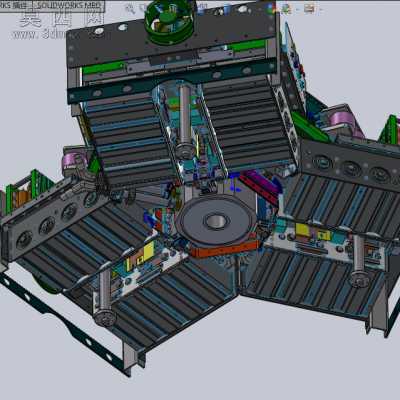
Task: Open the View Settings dropdown arrow
Action: click(x=321, y=10)
